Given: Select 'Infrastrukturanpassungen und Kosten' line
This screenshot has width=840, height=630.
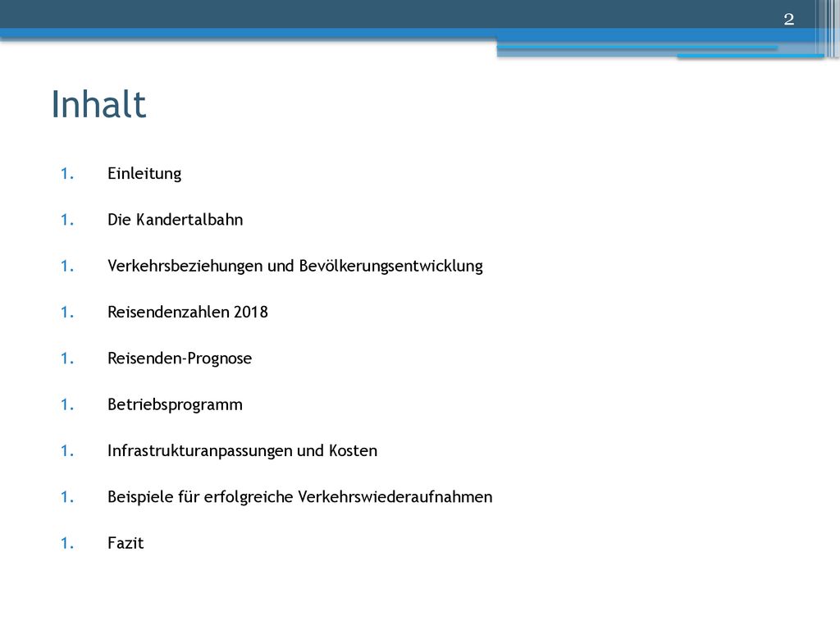Looking at the screenshot, I should coord(242,450).
